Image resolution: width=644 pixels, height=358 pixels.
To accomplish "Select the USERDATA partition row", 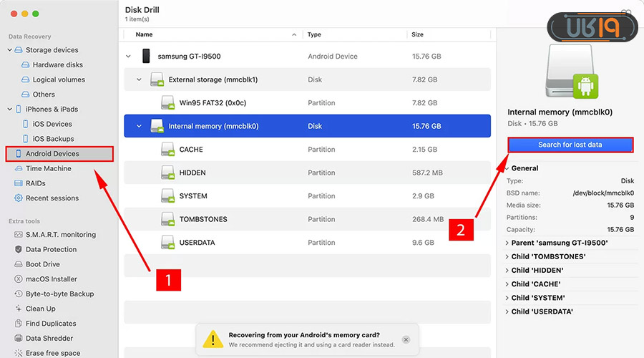I will point(308,243).
